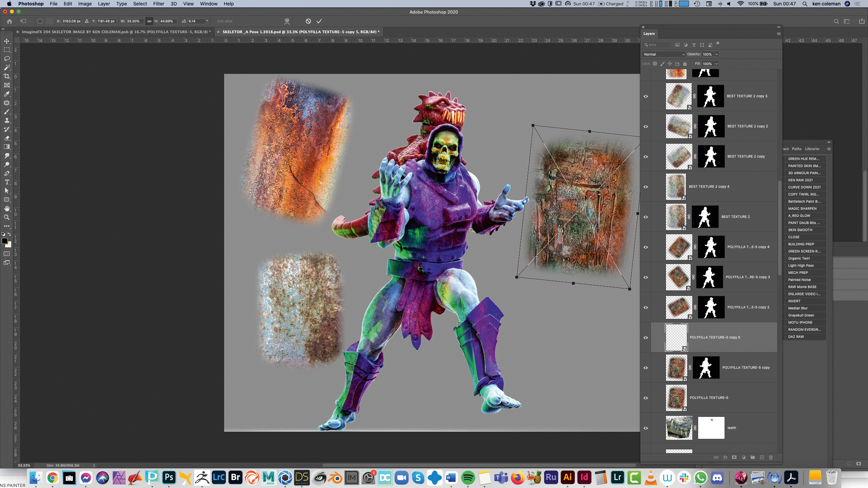
Task: Click the rotation angle field
Action: [197, 21]
